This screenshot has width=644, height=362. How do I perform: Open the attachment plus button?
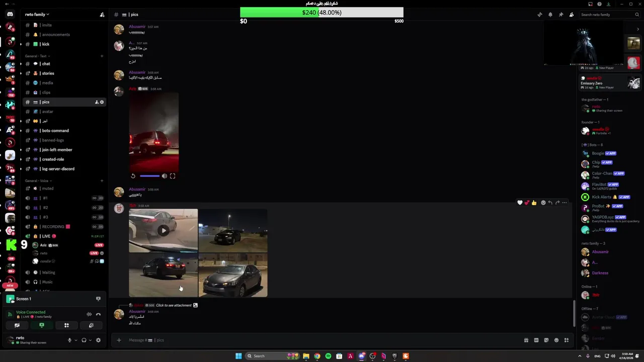click(119, 340)
